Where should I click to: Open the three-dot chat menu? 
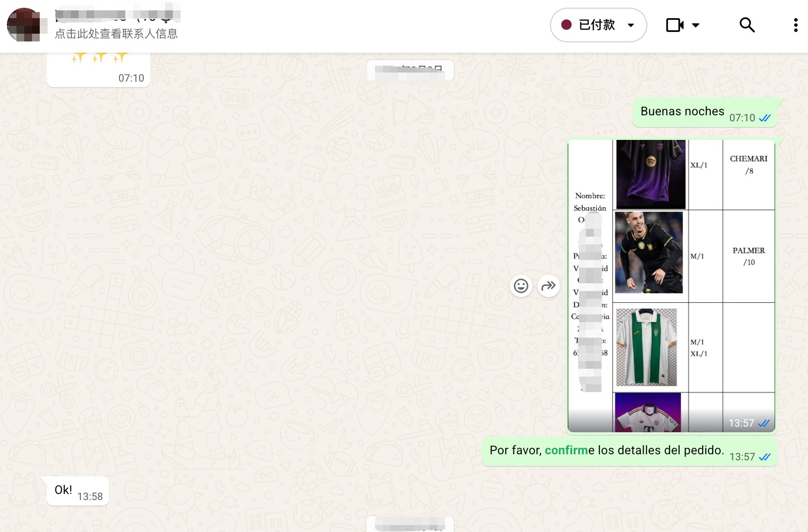[x=795, y=25]
